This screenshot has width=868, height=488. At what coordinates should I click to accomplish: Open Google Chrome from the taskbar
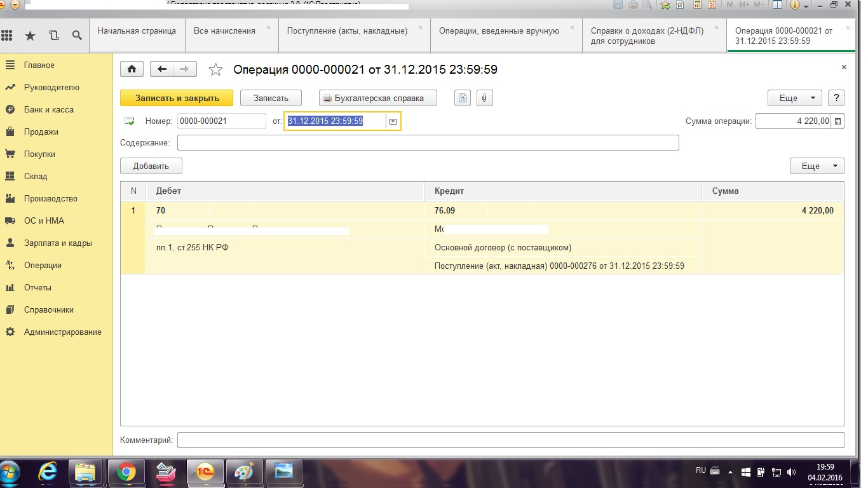pos(126,472)
